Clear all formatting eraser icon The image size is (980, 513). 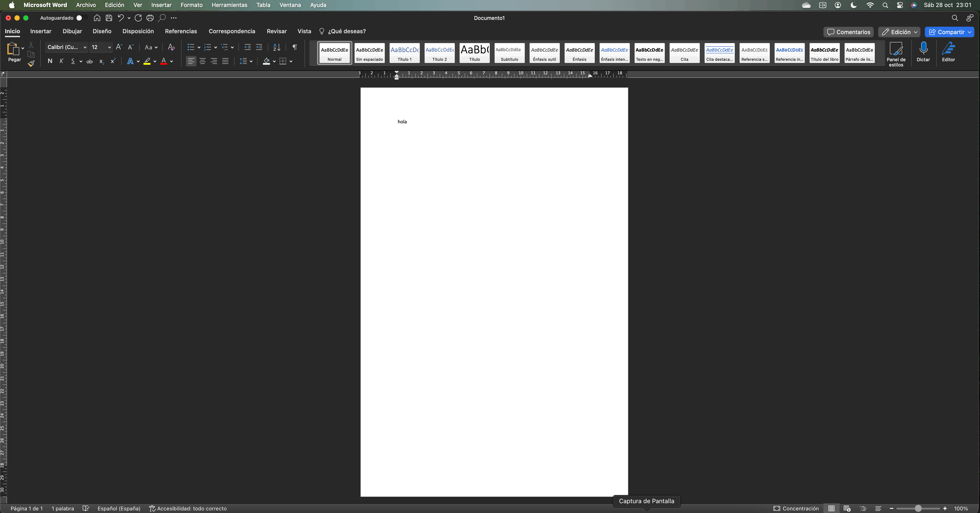point(171,47)
